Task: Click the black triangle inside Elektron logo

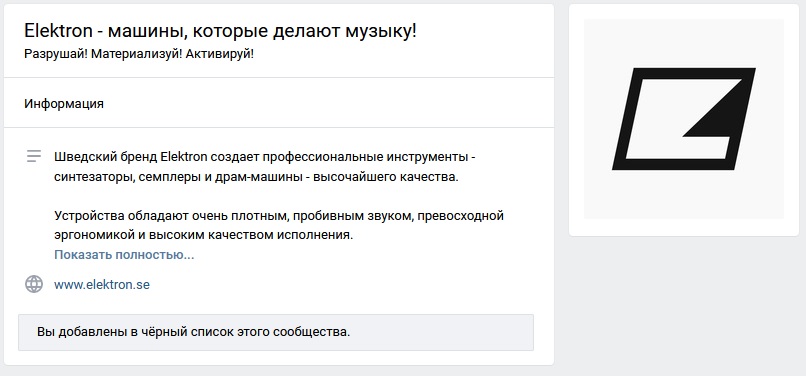Action: pos(715,108)
